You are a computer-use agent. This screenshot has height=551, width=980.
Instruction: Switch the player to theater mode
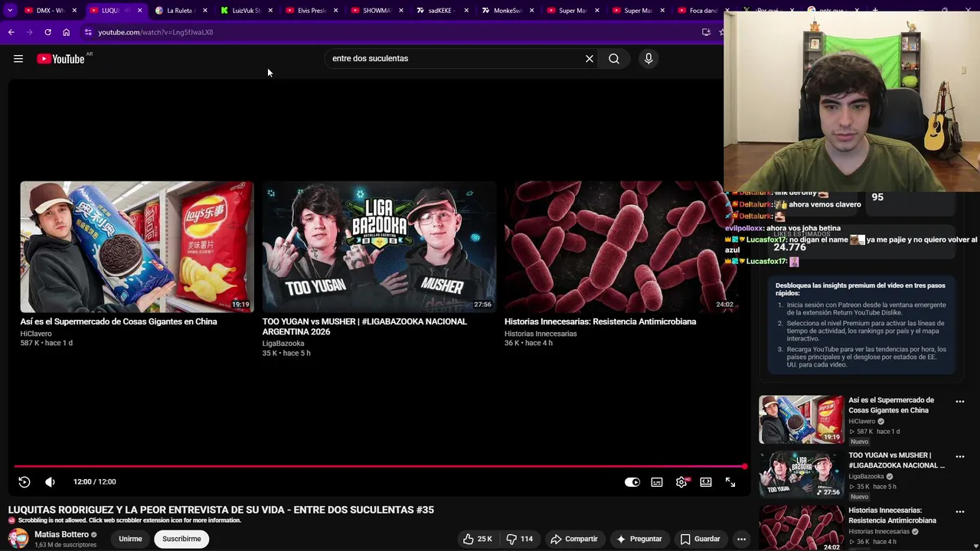pos(706,482)
